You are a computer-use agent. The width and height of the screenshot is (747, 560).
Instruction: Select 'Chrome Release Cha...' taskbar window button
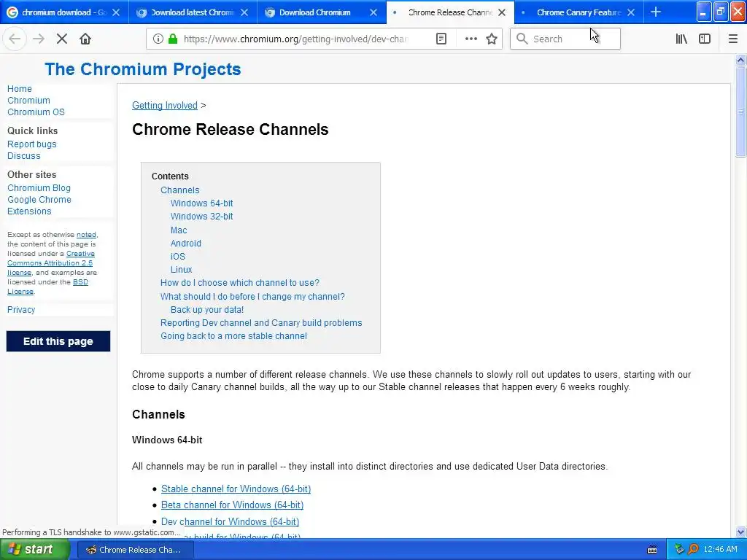point(135,550)
